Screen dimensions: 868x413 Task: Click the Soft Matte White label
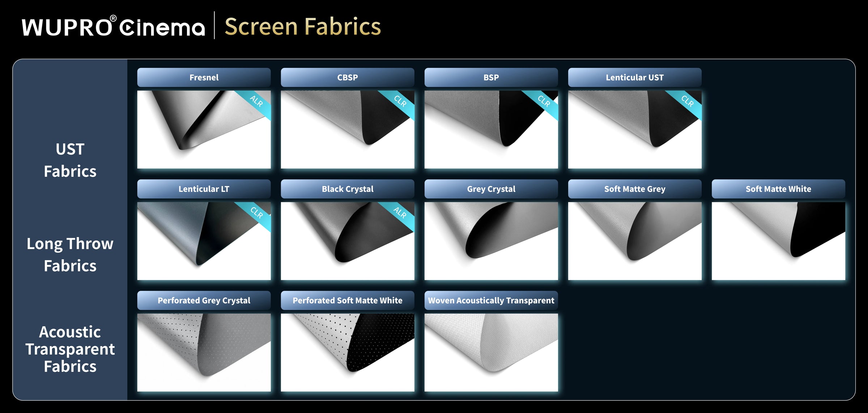tap(778, 189)
